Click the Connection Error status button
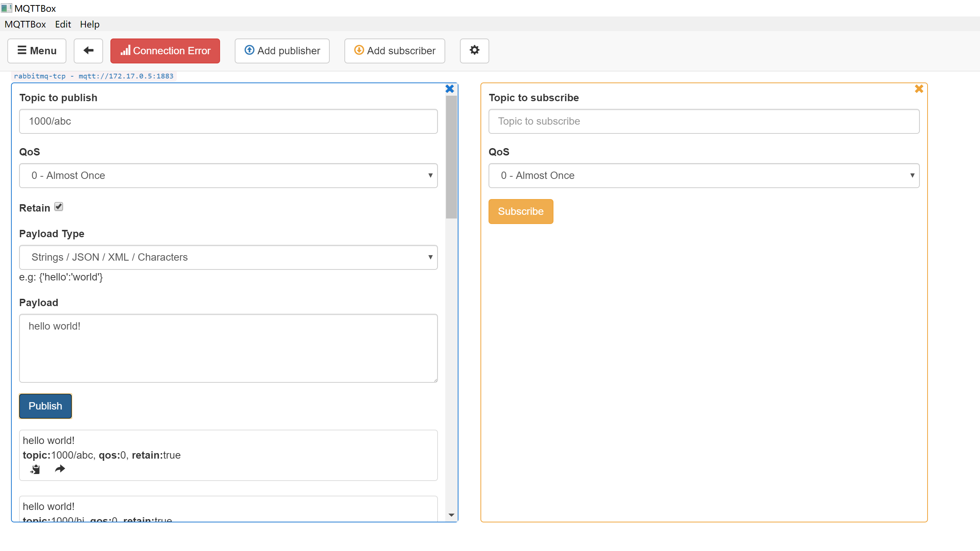 (165, 51)
